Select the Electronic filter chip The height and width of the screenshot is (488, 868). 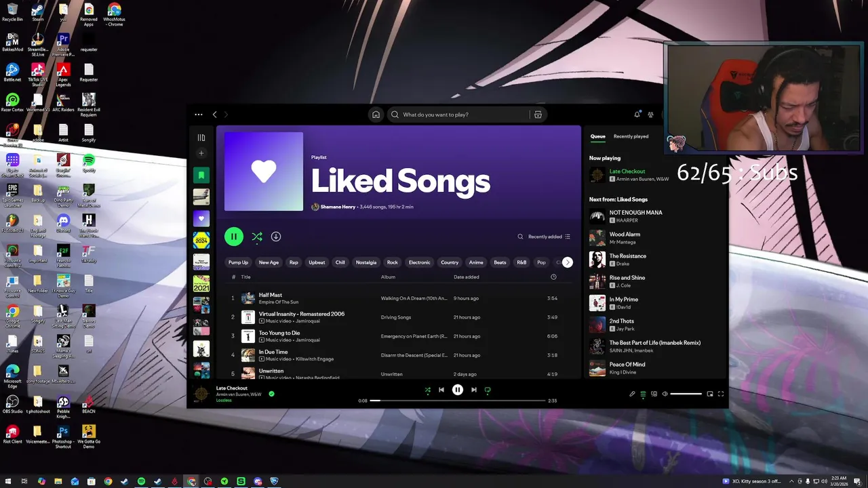point(420,262)
